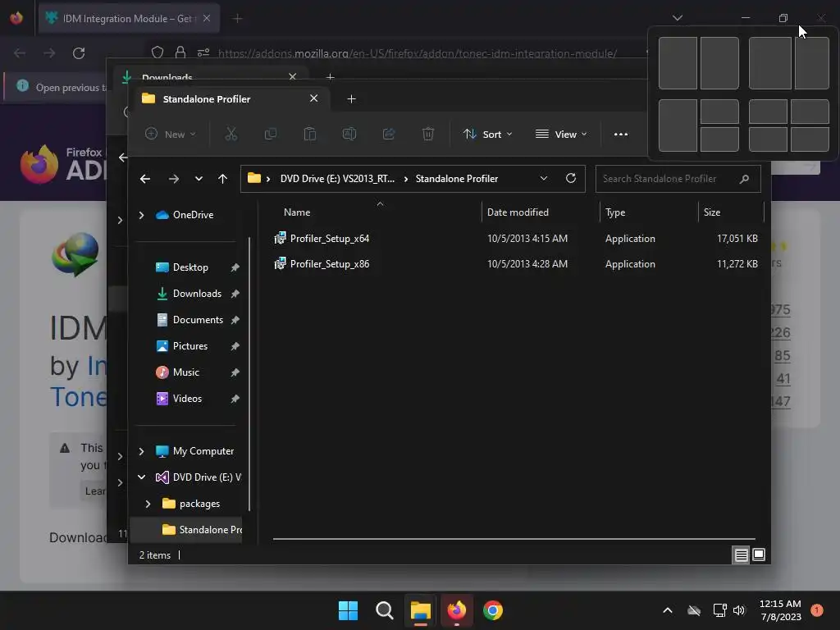Expand the address bar history dropdown
Screen dimensions: 840x630
544,178
